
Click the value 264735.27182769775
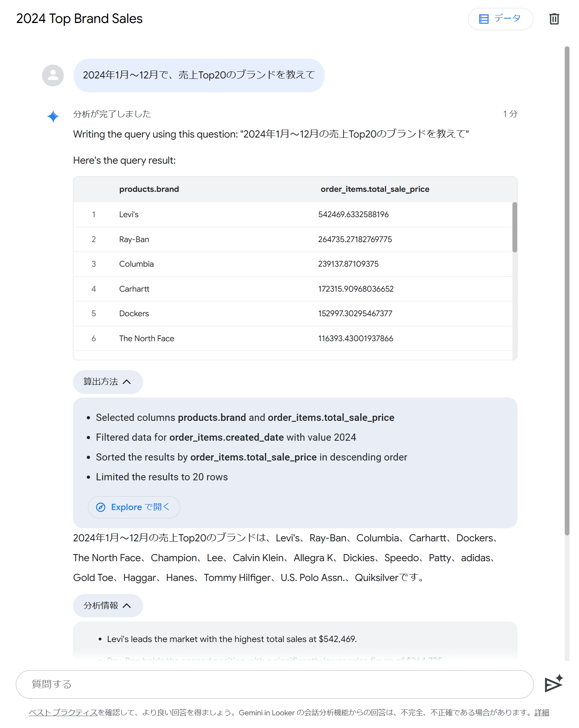(355, 239)
